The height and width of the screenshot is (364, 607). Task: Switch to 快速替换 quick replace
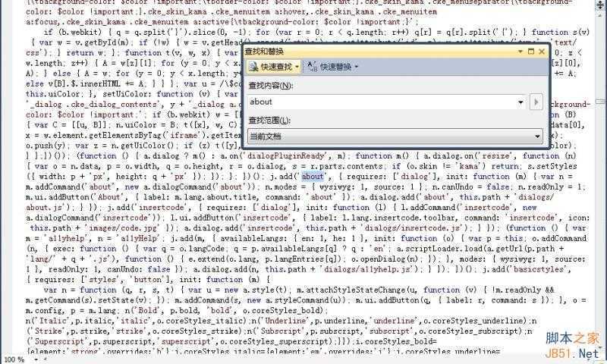(330, 67)
